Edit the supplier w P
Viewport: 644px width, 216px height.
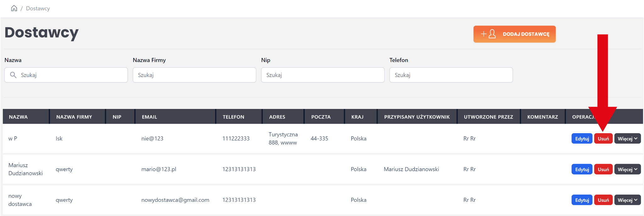pyautogui.click(x=582, y=139)
